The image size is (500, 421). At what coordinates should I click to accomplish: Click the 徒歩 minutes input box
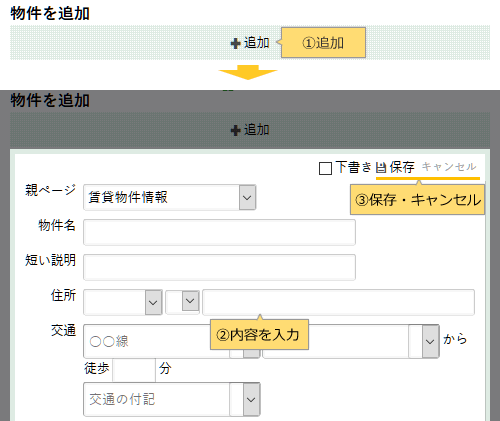(134, 370)
